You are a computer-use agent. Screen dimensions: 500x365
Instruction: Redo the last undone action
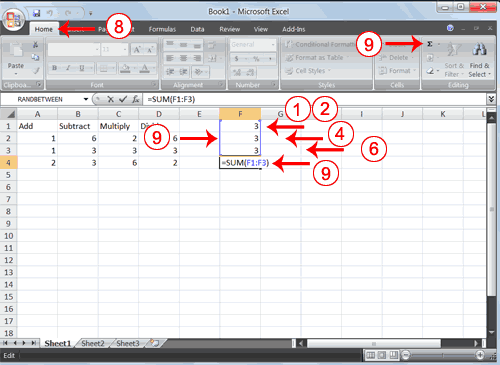[68, 13]
